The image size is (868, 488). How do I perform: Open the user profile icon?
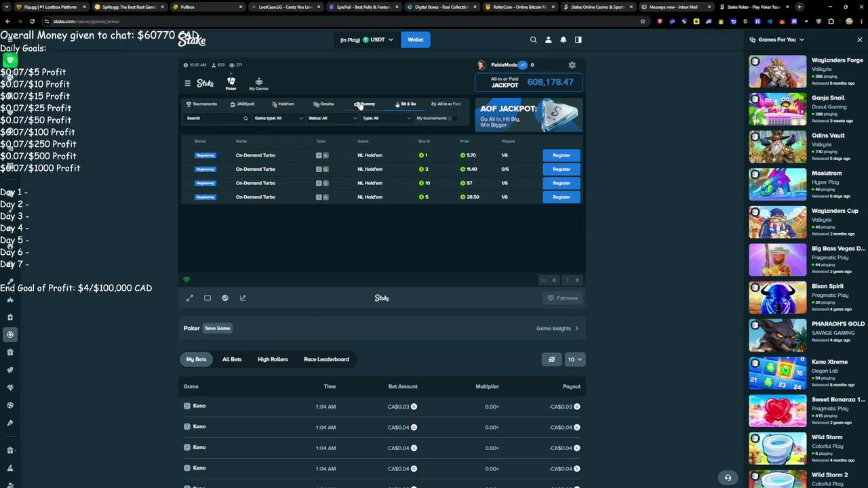[x=548, y=40]
